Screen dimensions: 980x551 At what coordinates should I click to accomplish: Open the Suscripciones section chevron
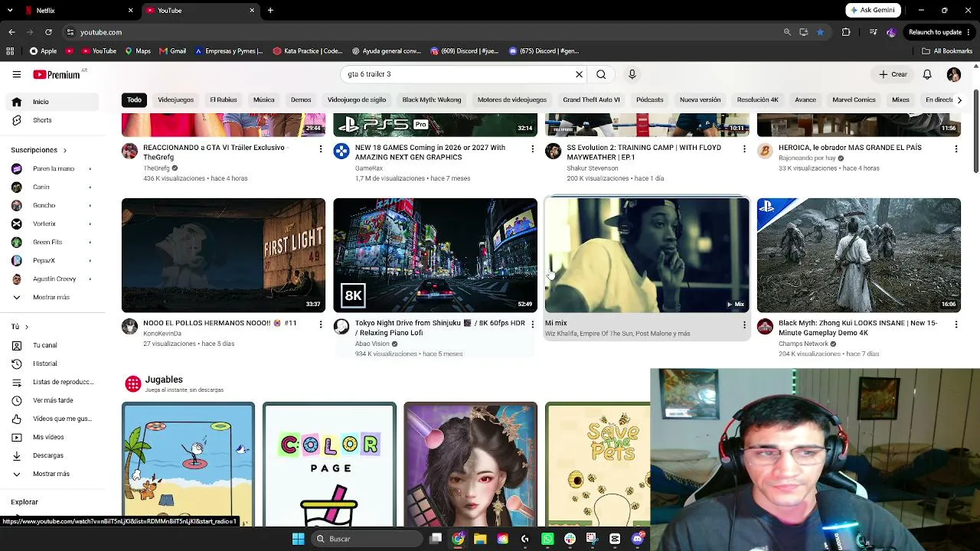(x=64, y=150)
